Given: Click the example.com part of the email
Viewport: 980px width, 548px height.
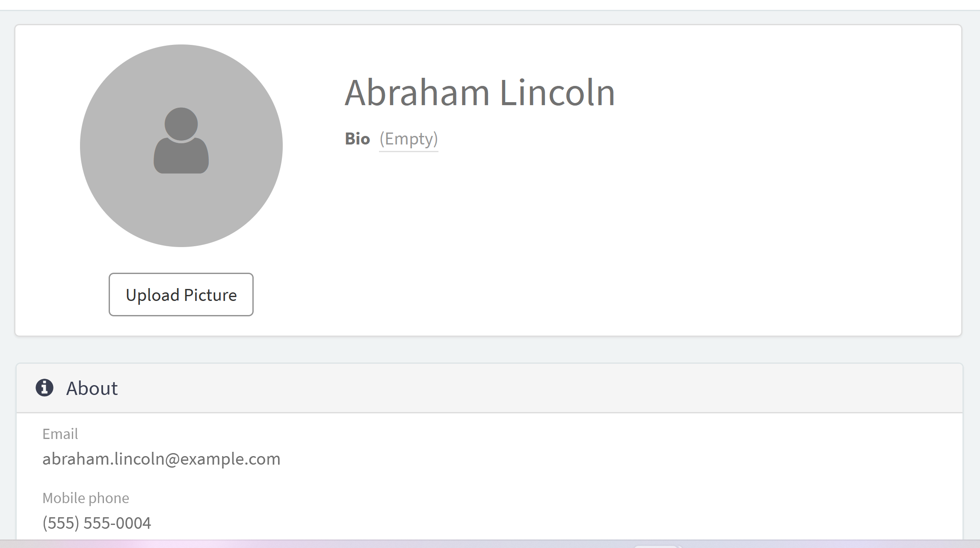Looking at the screenshot, I should pos(230,459).
